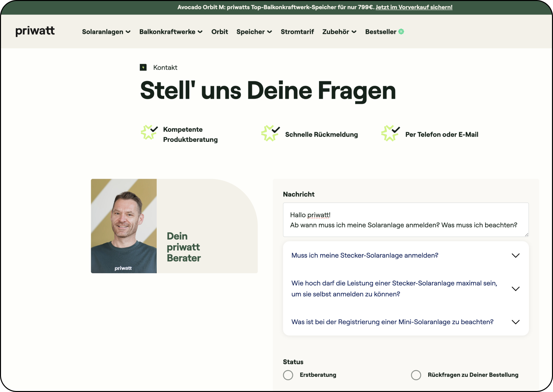Image resolution: width=553 pixels, height=392 pixels.
Task: Go to the Orbit menu item
Action: coord(220,32)
